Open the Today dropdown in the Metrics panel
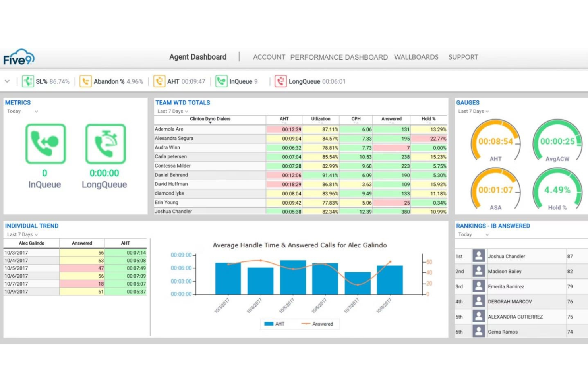Image resolution: width=588 pixels, height=392 pixels. [23, 112]
